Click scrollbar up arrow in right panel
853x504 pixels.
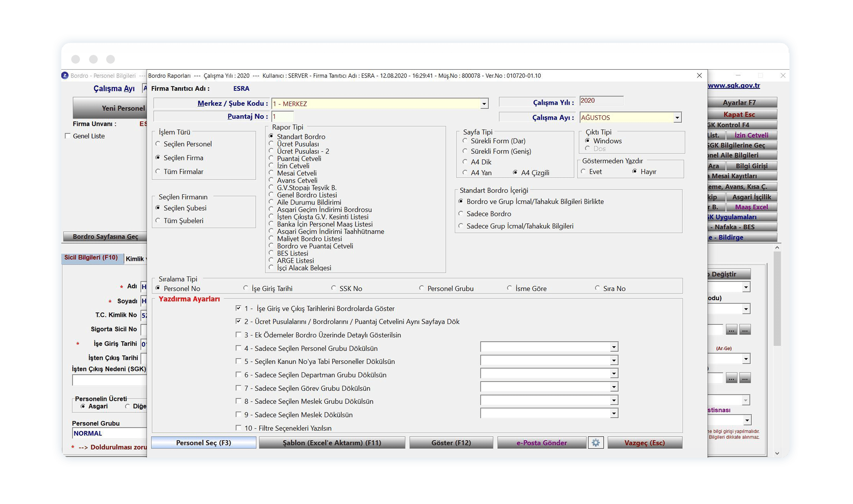coord(777,248)
